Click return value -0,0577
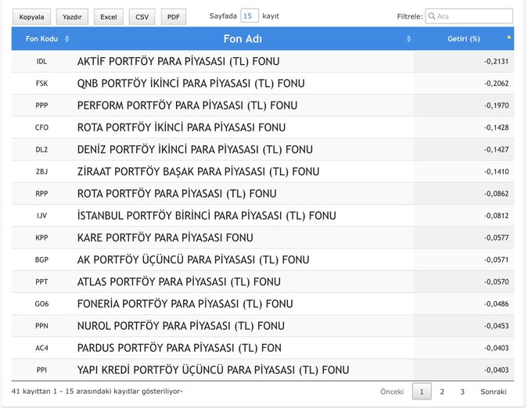 pos(496,238)
